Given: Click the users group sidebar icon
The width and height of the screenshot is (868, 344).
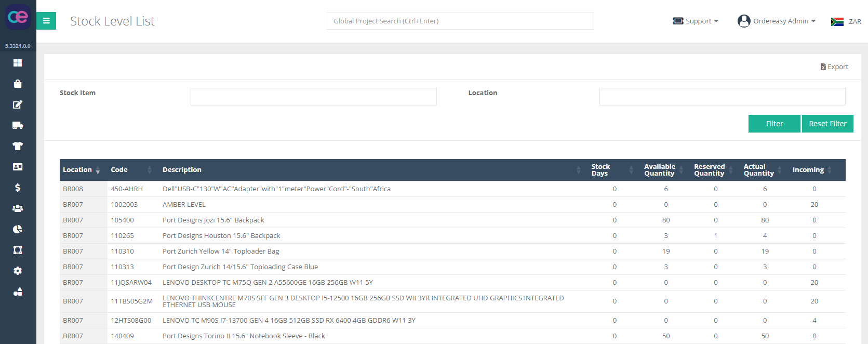Looking at the screenshot, I should pyautogui.click(x=18, y=208).
